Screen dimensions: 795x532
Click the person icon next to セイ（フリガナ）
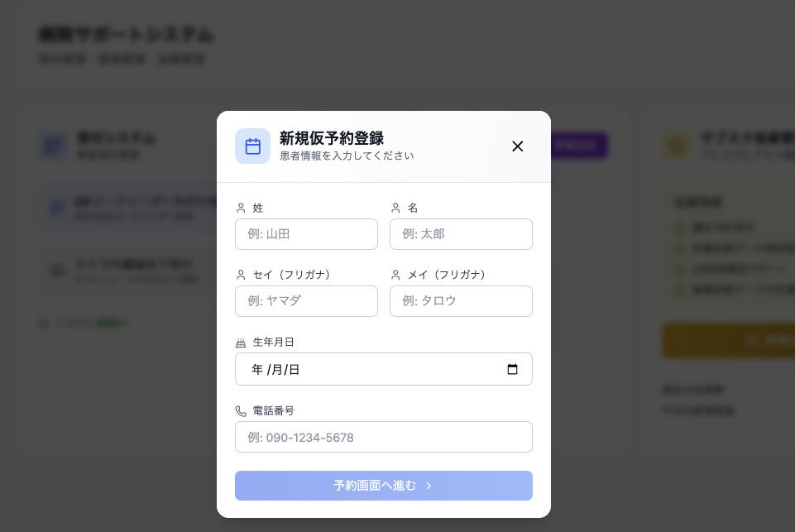[x=241, y=275]
